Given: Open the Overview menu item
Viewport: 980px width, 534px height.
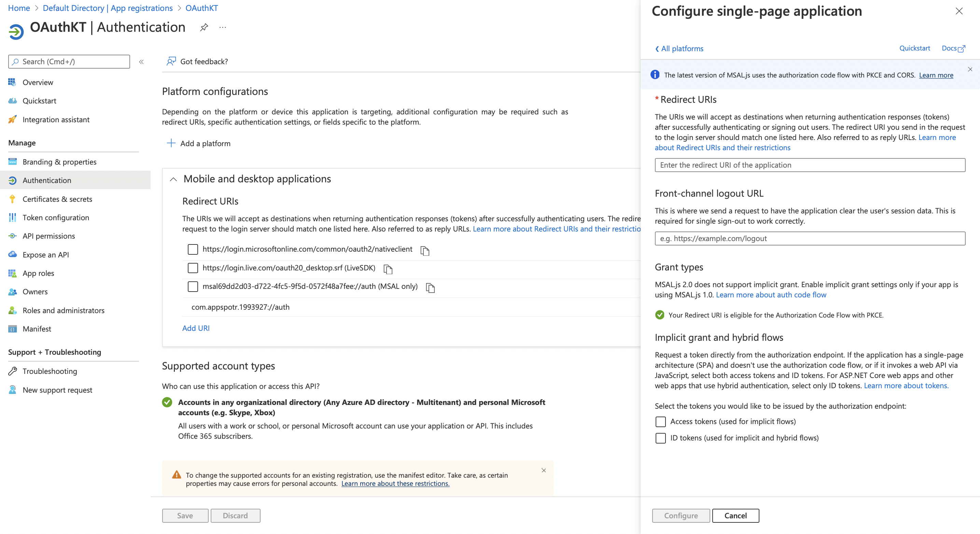Looking at the screenshot, I should (38, 82).
